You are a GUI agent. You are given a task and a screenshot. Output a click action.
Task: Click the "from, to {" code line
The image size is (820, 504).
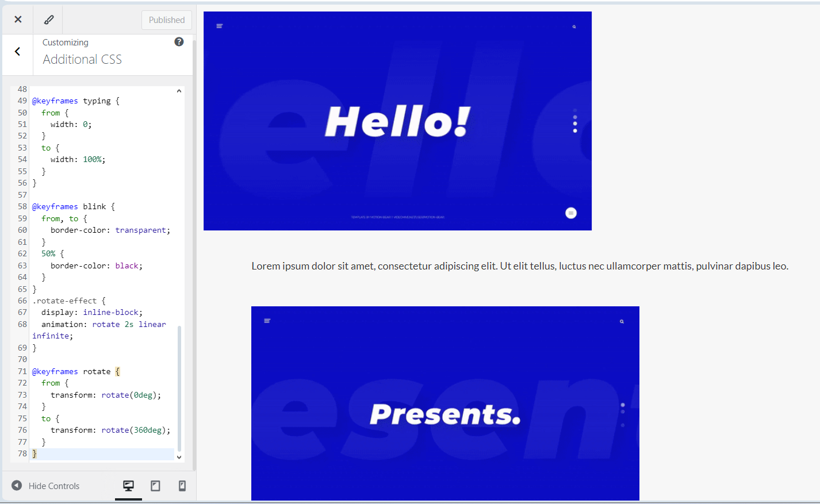point(64,219)
